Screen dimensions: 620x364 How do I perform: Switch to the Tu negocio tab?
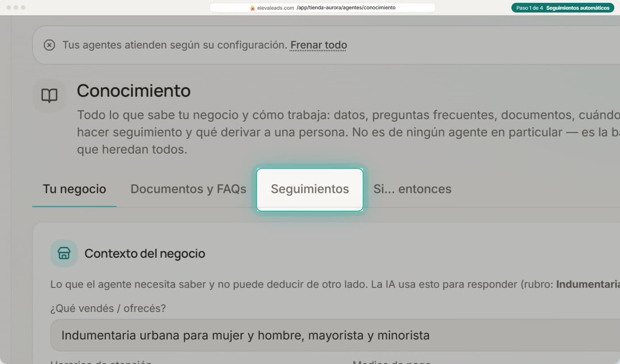[x=74, y=189]
